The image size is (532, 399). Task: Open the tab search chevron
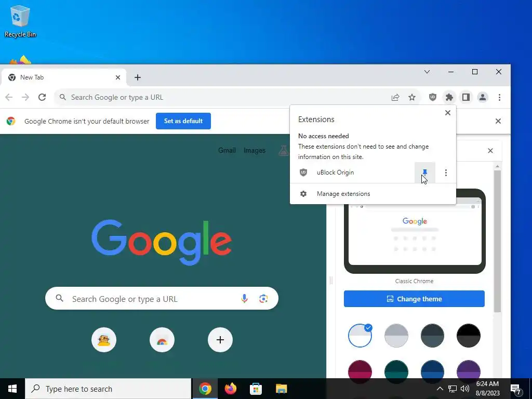point(427,72)
